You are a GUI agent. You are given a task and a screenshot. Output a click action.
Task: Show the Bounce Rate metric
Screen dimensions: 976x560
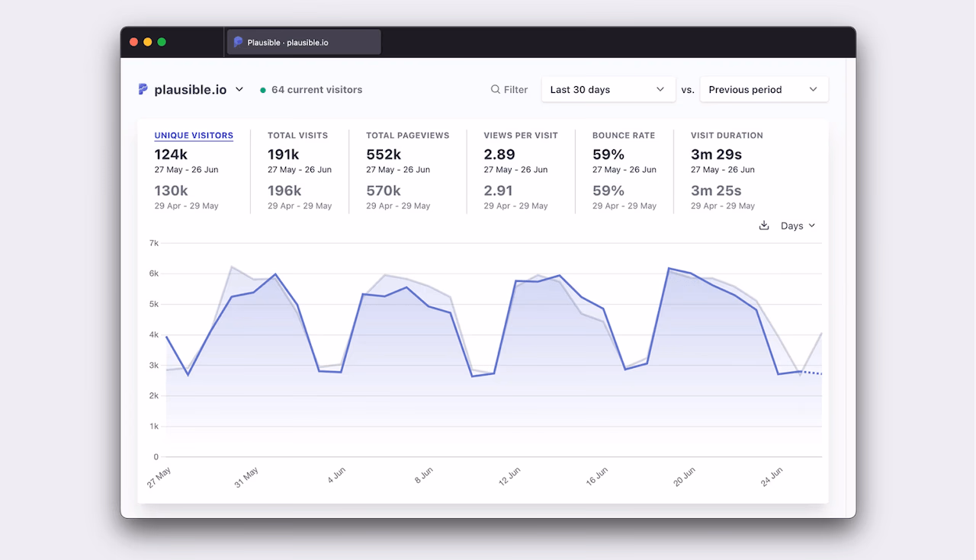click(x=624, y=136)
